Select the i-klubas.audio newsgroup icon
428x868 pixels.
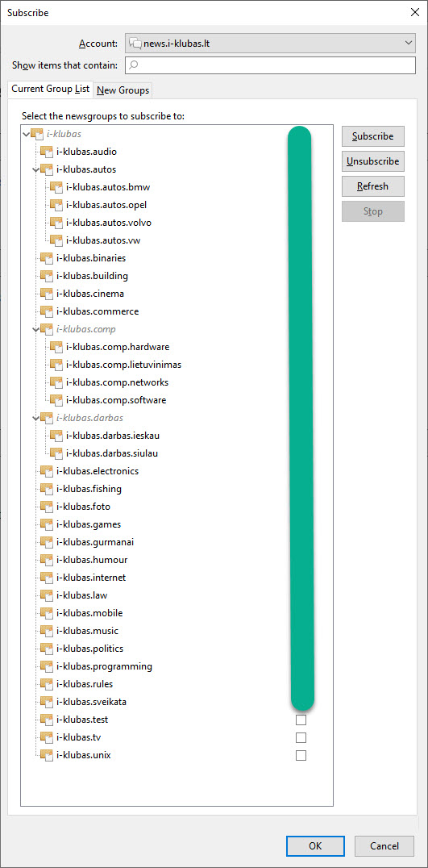click(x=47, y=151)
